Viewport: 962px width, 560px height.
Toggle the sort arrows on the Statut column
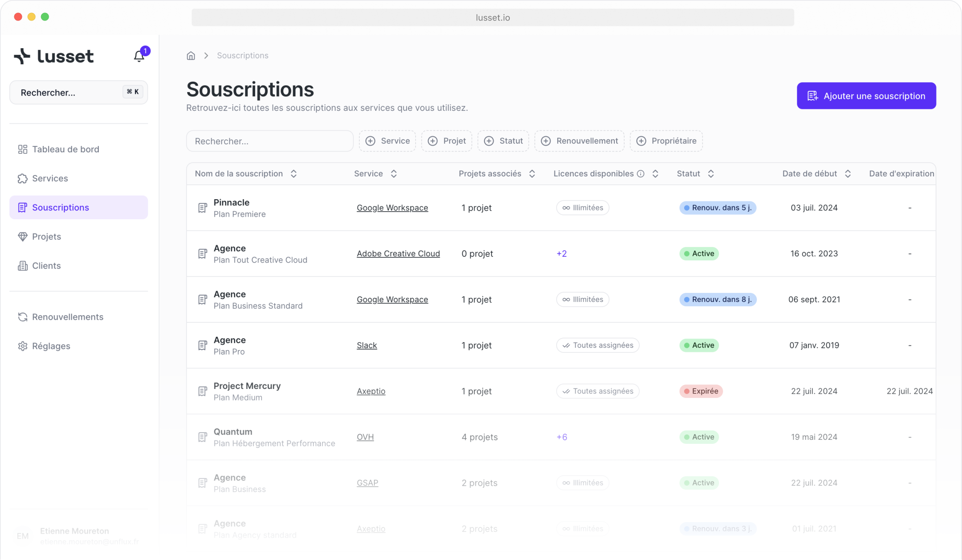pyautogui.click(x=711, y=174)
